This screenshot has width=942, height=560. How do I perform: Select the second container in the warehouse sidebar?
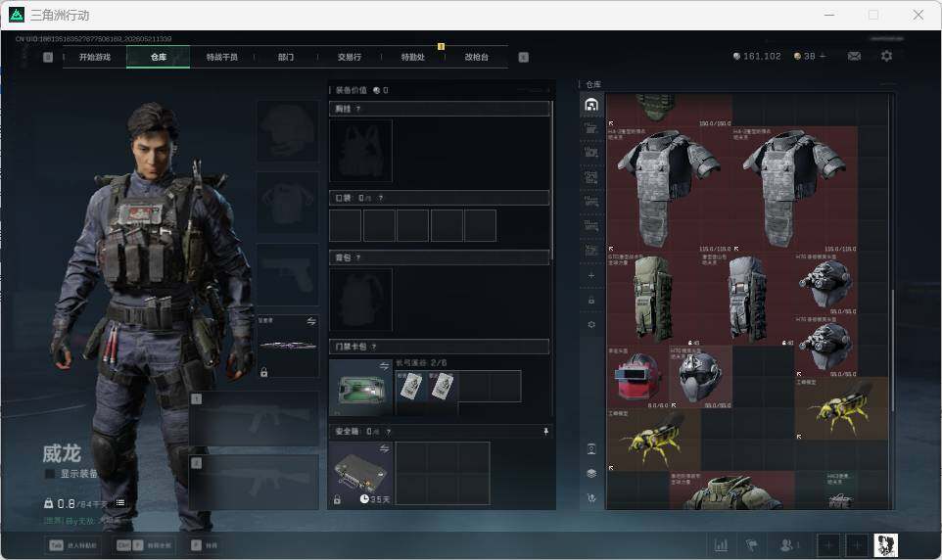pos(591,128)
